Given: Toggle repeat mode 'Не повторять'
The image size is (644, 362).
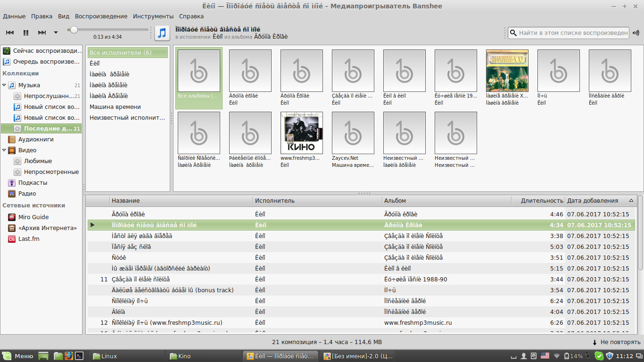Looking at the screenshot, I should (616, 342).
